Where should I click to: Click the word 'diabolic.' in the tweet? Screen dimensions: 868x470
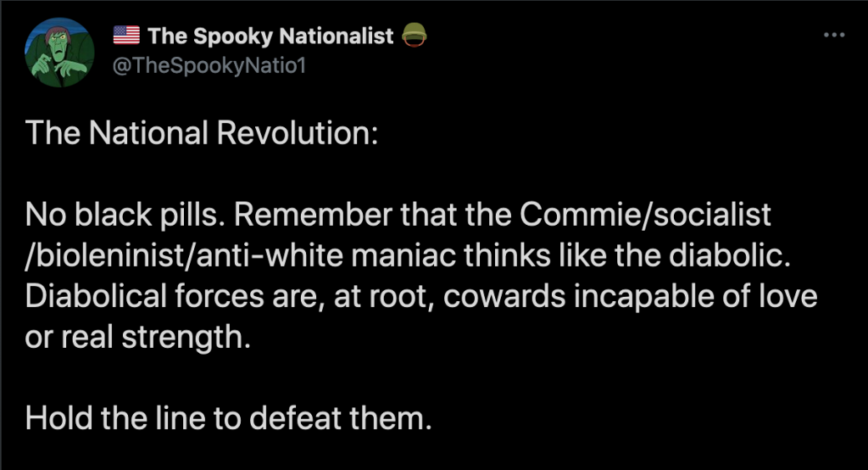click(730, 255)
